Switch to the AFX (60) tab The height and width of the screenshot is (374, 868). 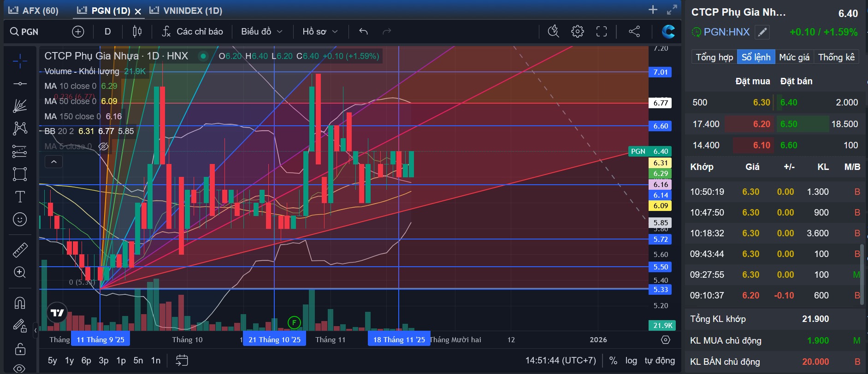[x=34, y=11]
